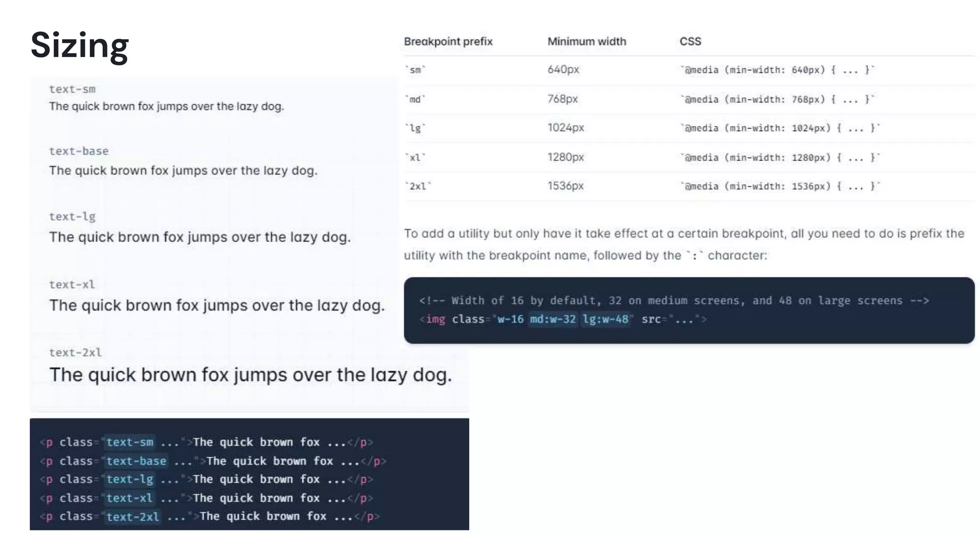This screenshot has width=980, height=551.
Task: Click the lg:w-48 class in code
Action: pyautogui.click(x=605, y=319)
